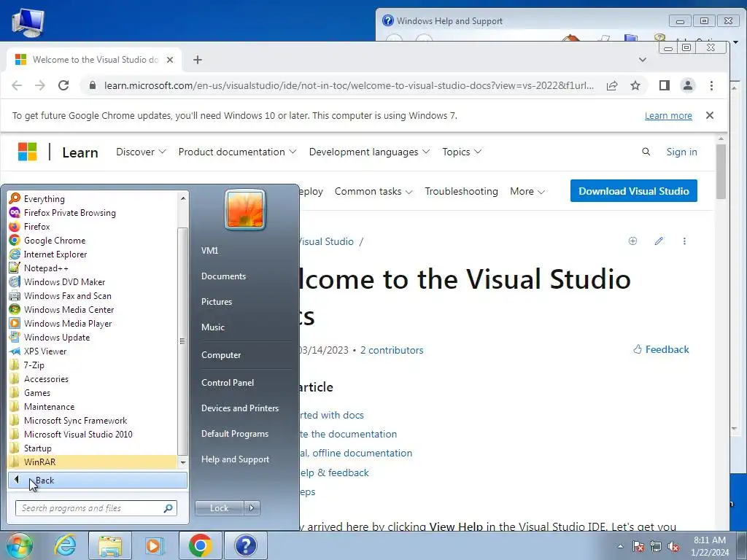Edit the article with pencil icon
The image size is (747, 560).
659,241
